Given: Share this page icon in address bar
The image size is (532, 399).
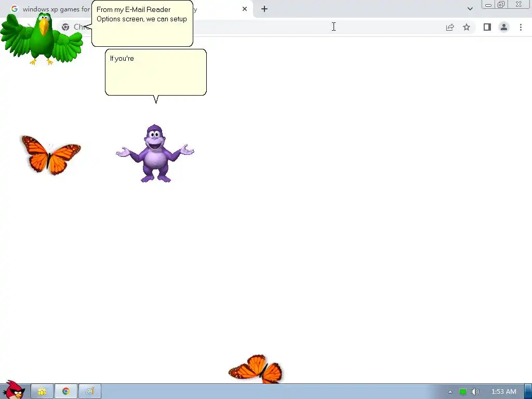Looking at the screenshot, I should click(450, 27).
